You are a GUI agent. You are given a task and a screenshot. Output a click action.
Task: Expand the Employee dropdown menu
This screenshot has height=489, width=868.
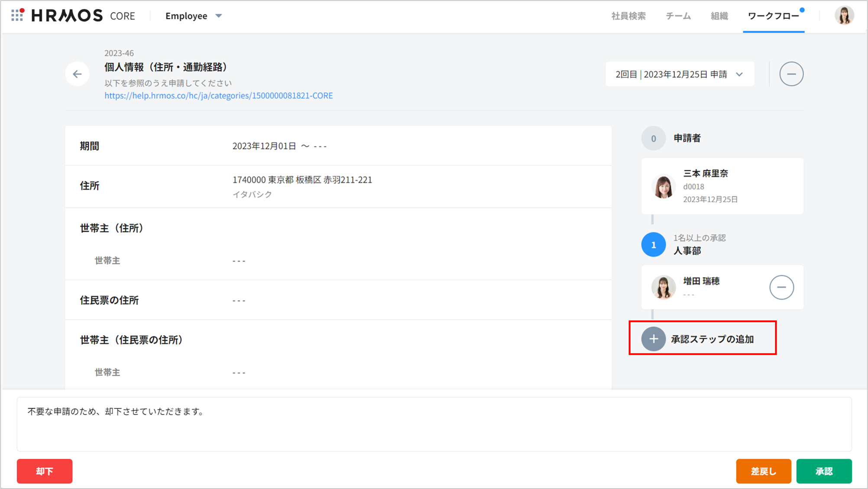[x=194, y=16]
